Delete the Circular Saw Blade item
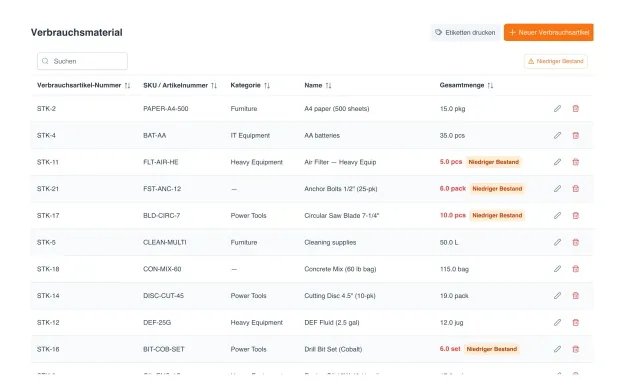The height and width of the screenshot is (392, 624). [575, 215]
